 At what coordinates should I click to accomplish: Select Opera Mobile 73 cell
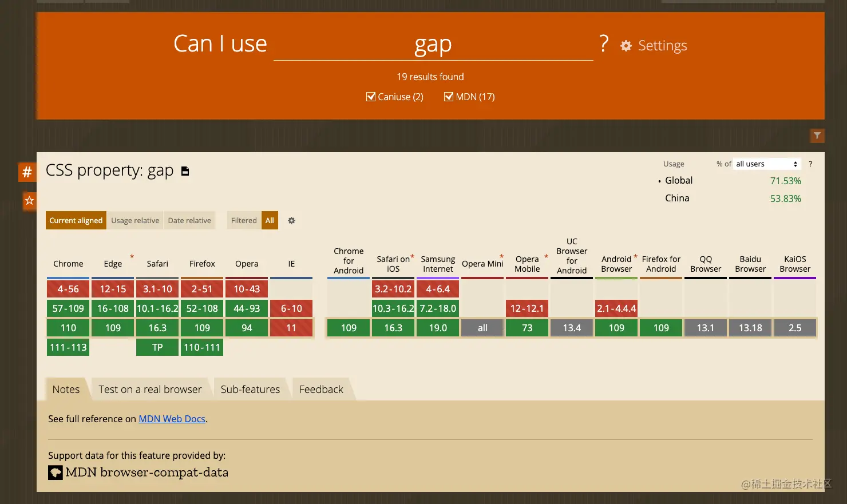pos(527,328)
